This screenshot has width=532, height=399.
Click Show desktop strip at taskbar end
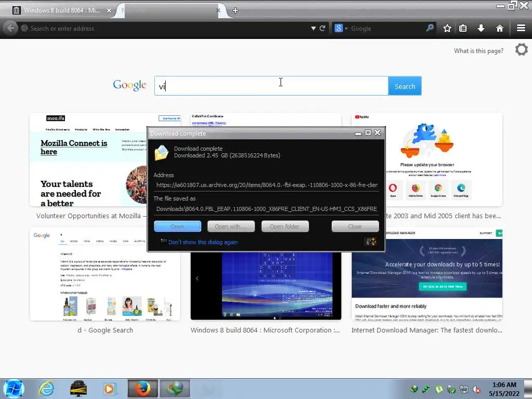click(528, 389)
